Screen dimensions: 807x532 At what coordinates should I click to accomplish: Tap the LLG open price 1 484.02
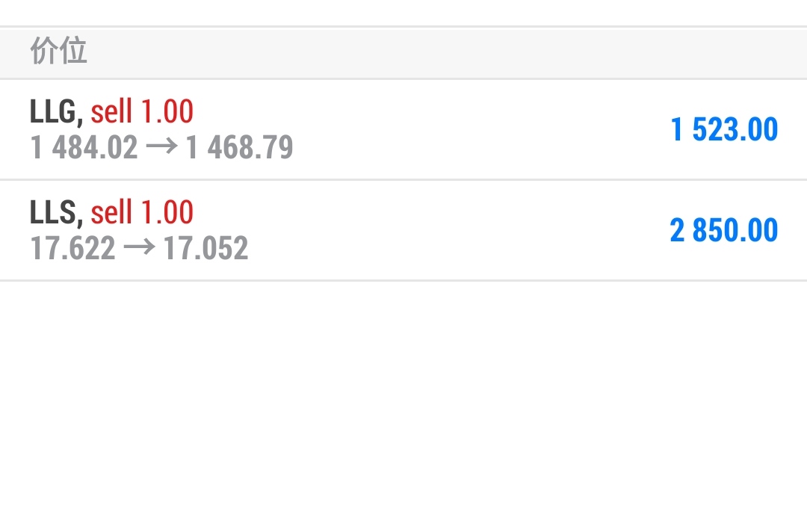(84, 147)
